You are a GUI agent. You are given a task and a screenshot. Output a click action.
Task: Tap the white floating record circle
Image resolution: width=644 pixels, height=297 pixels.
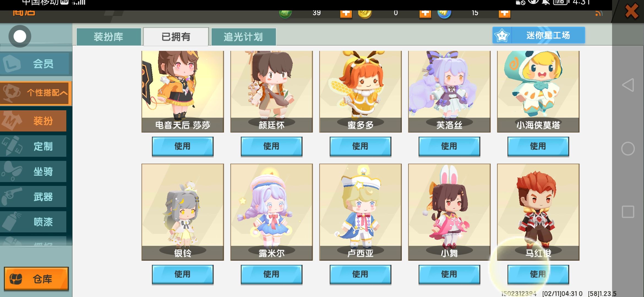(20, 36)
